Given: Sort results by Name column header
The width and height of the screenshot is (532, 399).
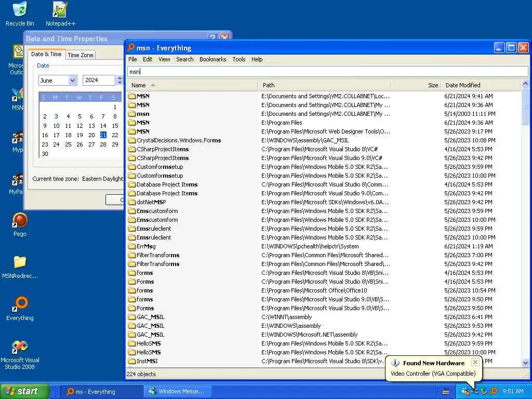Looking at the screenshot, I should 193,85.
